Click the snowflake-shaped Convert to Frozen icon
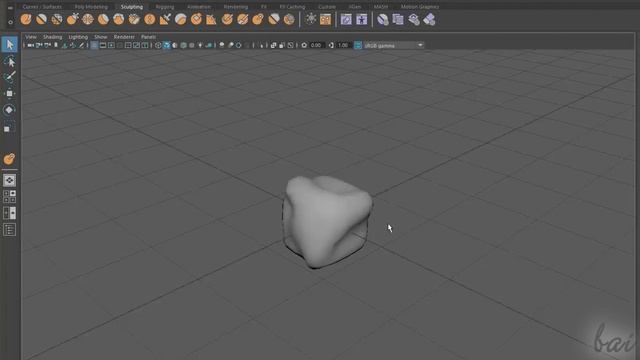The image size is (640, 360). coord(311,19)
